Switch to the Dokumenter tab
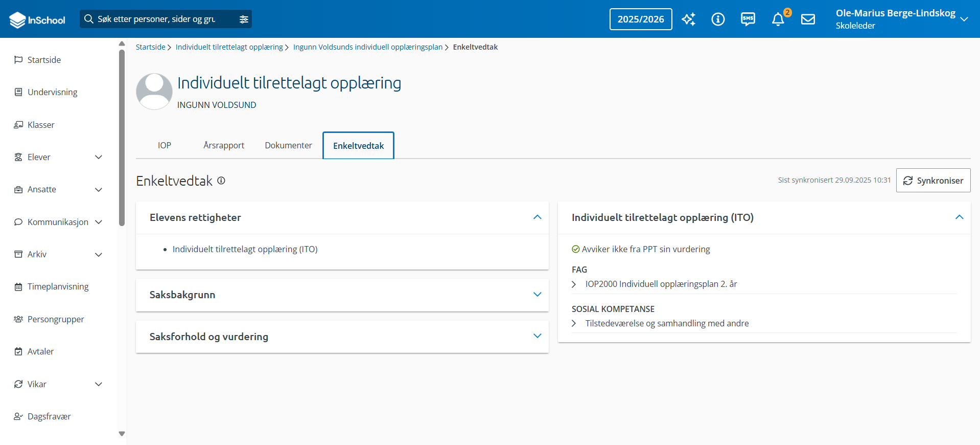The width and height of the screenshot is (980, 445). pyautogui.click(x=288, y=145)
